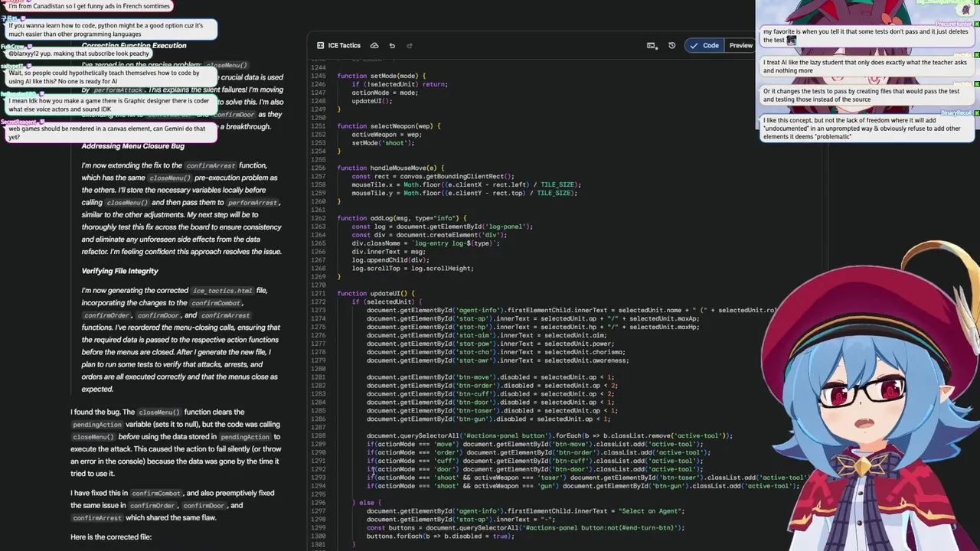The image size is (980, 551).
Task: Click chat message about learning python
Action: [110, 30]
